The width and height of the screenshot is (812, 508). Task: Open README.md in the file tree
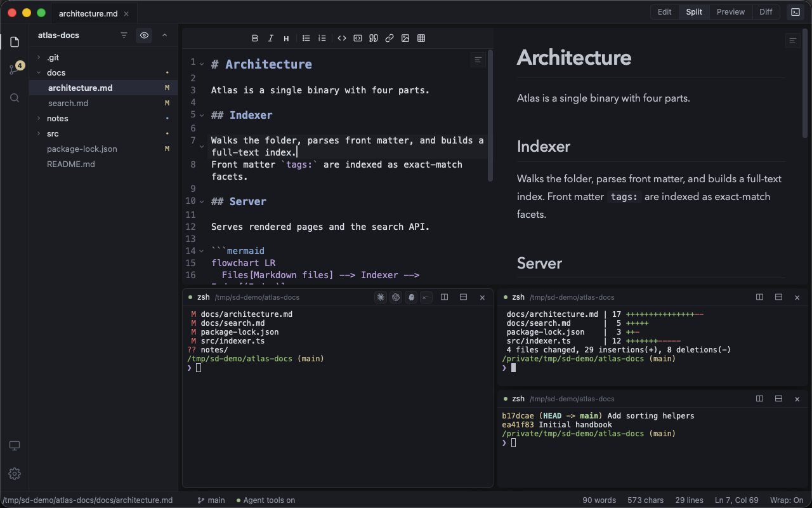103,164
